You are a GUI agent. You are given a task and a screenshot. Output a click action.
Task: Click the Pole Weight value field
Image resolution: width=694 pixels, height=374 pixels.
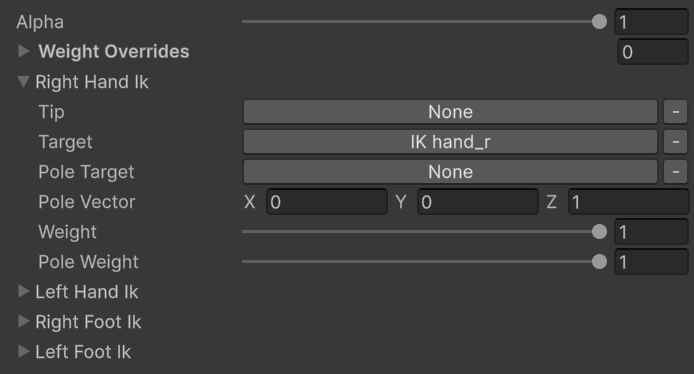point(651,262)
